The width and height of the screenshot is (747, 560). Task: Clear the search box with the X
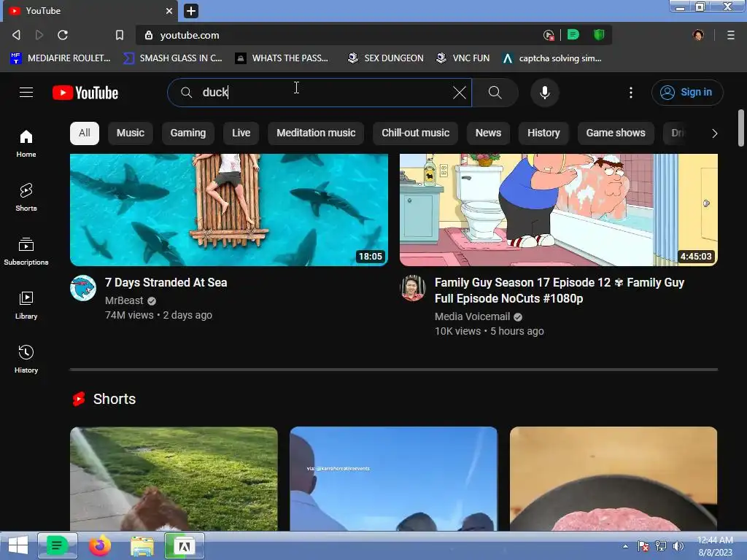pos(460,93)
